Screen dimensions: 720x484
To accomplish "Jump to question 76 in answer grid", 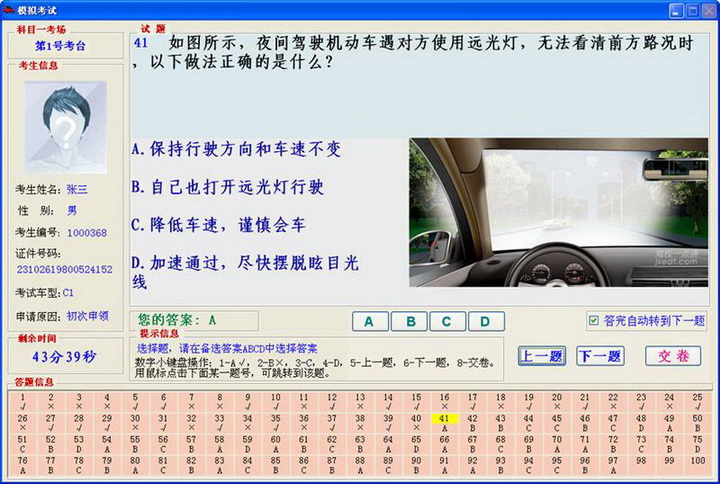I will pos(22,465).
